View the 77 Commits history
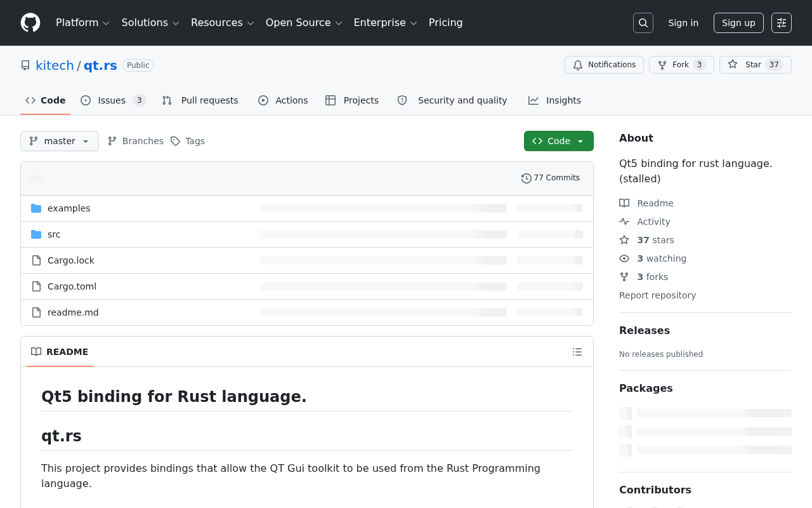812x508 pixels. [551, 178]
